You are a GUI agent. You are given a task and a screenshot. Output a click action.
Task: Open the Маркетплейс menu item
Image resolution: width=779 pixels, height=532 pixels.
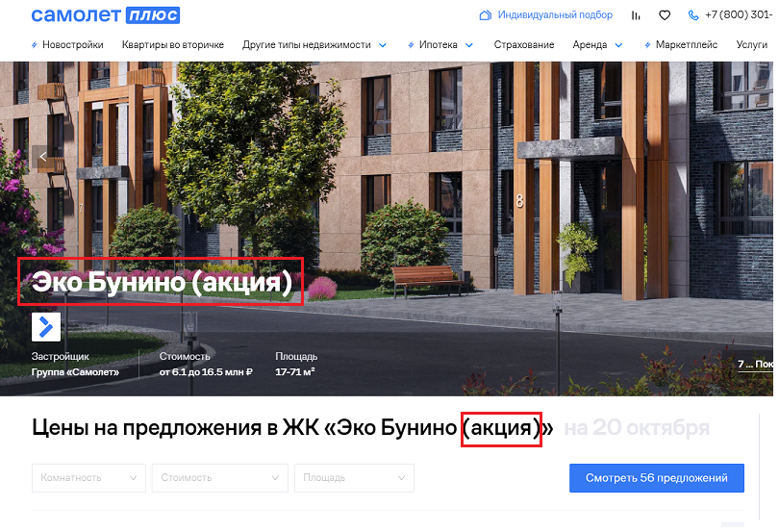coord(686,45)
